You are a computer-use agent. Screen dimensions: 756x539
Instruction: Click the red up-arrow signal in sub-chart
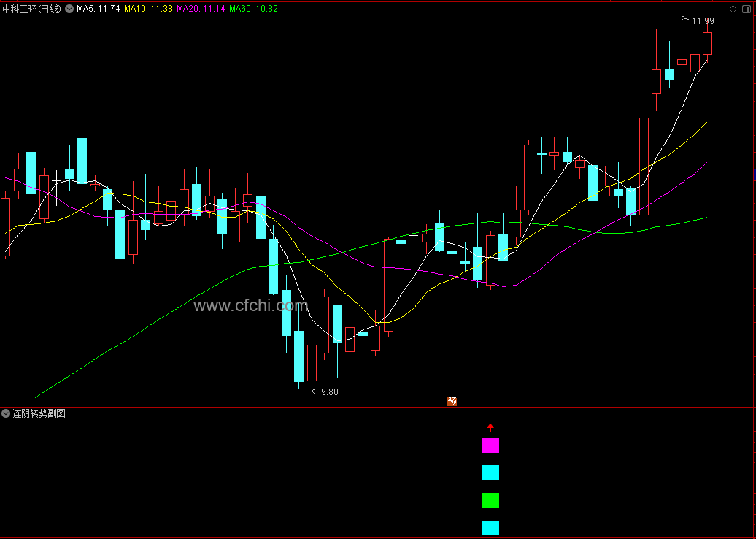point(490,427)
